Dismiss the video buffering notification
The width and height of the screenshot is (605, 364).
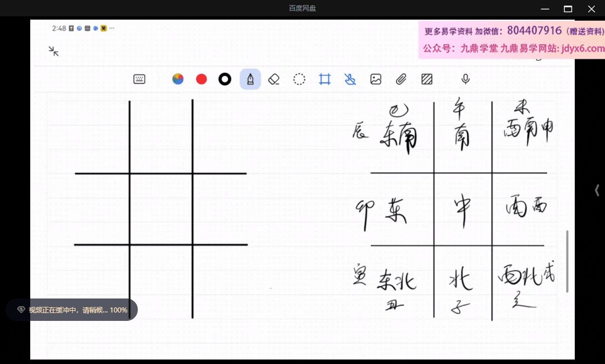pos(72,310)
